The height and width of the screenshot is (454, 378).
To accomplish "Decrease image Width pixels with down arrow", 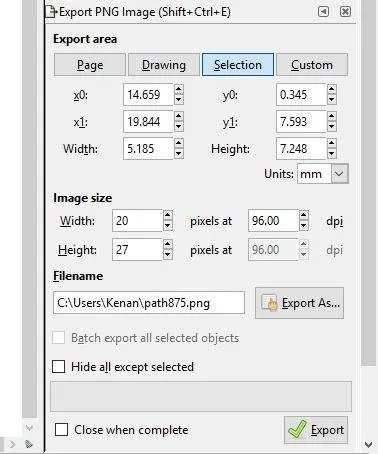I will pyautogui.click(x=168, y=226).
